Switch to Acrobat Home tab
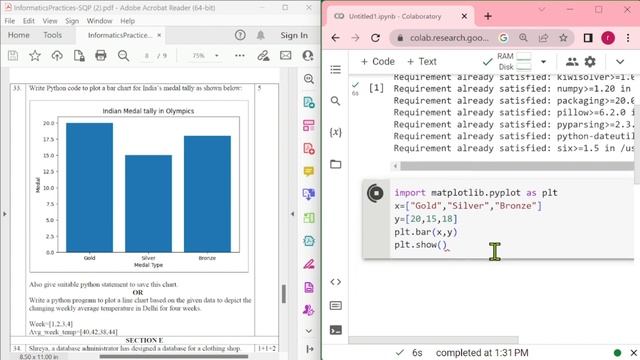 click(19, 36)
